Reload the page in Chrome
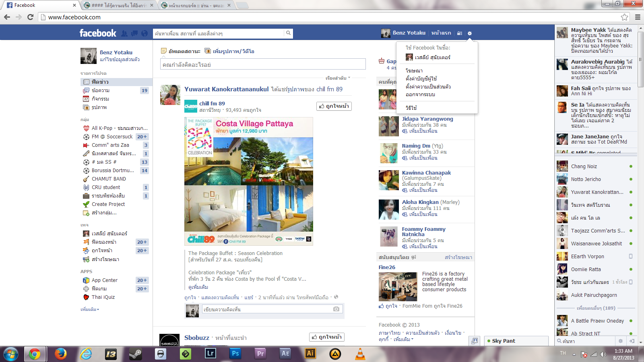This screenshot has height=362, width=644. pos(30,17)
